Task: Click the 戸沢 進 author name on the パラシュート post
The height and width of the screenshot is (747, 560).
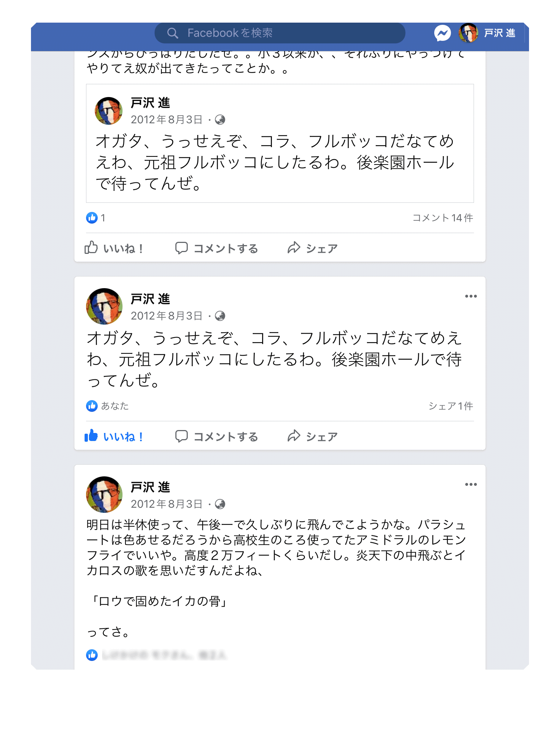Action: click(150, 487)
